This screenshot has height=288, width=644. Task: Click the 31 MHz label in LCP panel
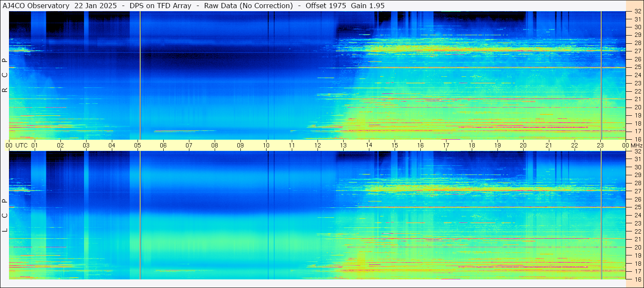(x=637, y=159)
